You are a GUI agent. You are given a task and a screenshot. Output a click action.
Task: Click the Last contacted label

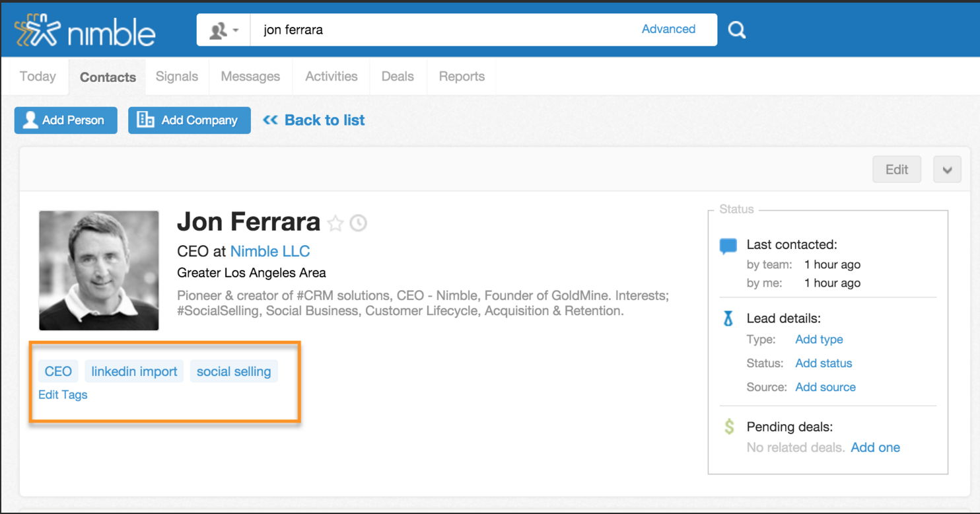[792, 244]
